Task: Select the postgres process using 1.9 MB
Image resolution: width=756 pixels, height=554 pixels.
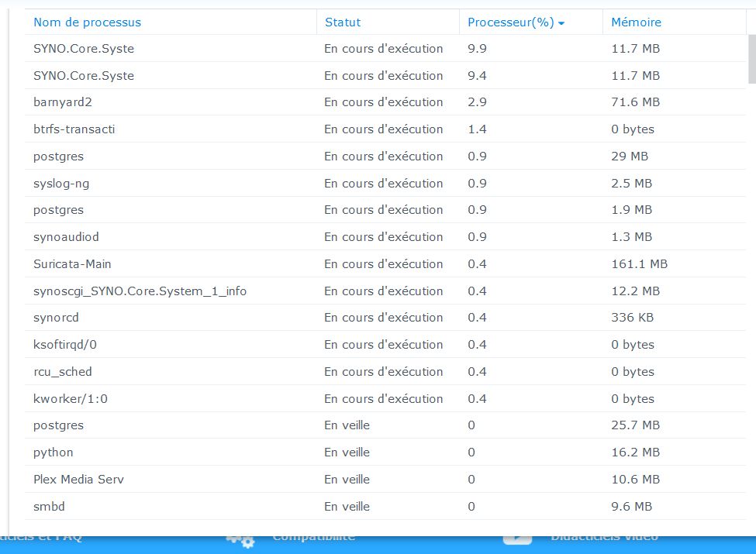Action: pyautogui.click(x=385, y=209)
